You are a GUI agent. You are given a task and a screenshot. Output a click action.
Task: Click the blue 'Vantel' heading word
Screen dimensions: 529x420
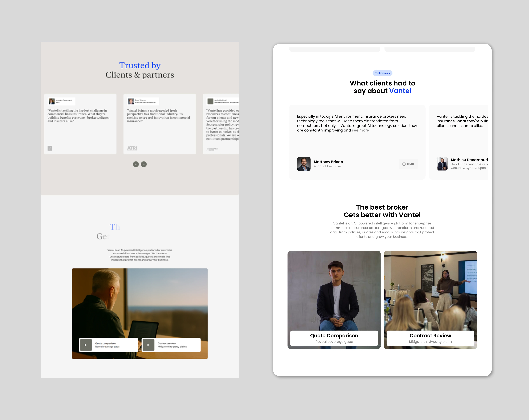click(400, 91)
